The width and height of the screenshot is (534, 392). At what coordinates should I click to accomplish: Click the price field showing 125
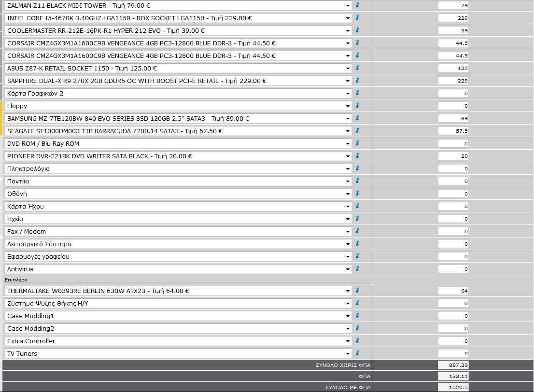click(453, 68)
